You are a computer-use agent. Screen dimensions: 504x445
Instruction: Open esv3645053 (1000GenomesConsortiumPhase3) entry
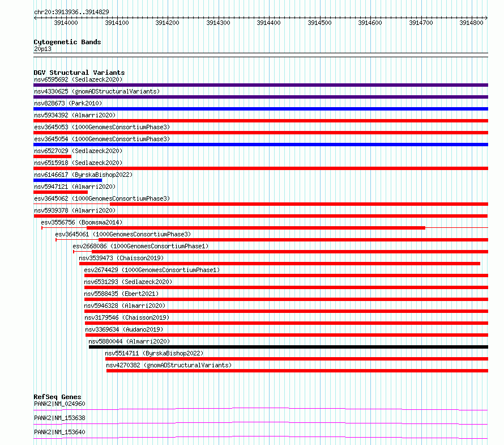coord(102,127)
